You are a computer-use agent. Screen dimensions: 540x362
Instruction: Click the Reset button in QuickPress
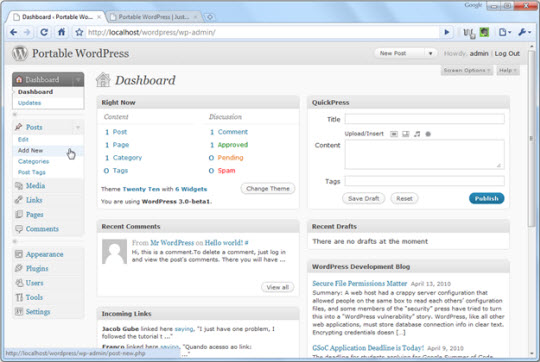tap(404, 198)
